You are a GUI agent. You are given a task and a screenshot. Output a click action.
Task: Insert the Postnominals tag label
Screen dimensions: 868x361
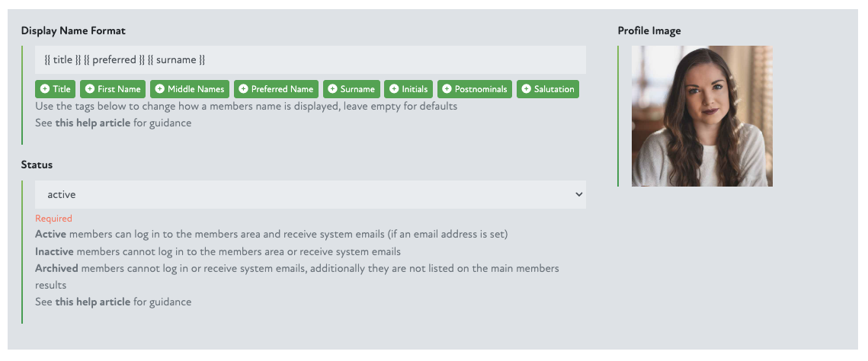481,89
